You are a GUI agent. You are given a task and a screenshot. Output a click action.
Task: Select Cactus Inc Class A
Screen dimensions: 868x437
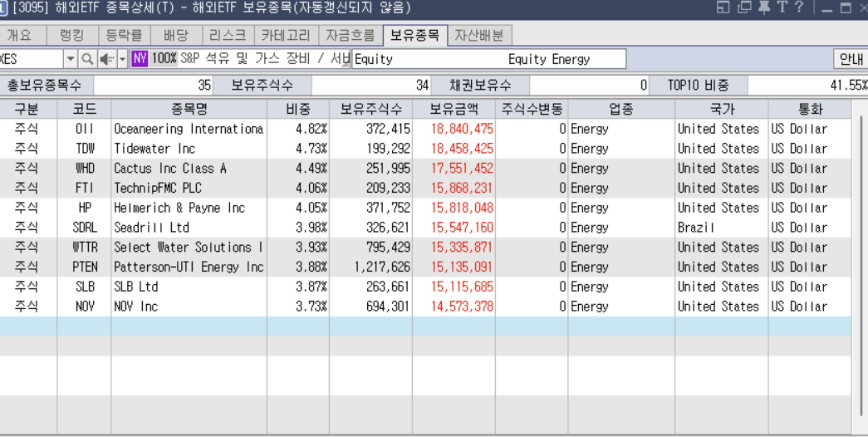(x=170, y=169)
